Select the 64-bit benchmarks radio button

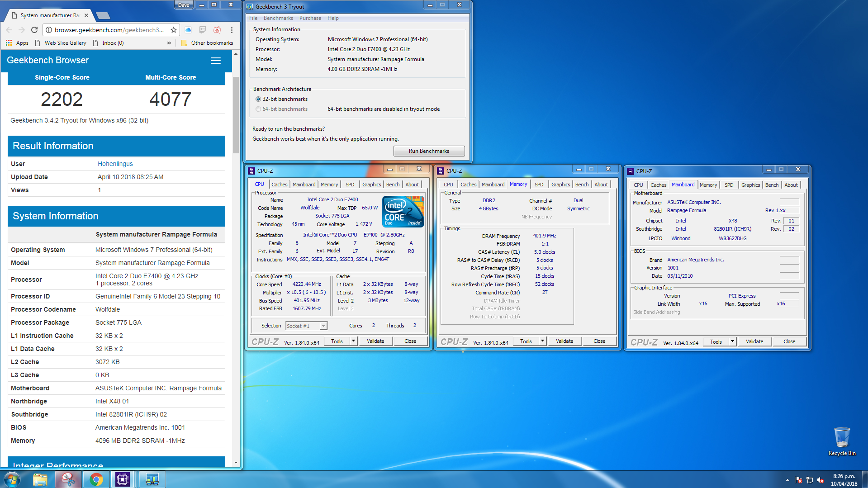tap(258, 109)
